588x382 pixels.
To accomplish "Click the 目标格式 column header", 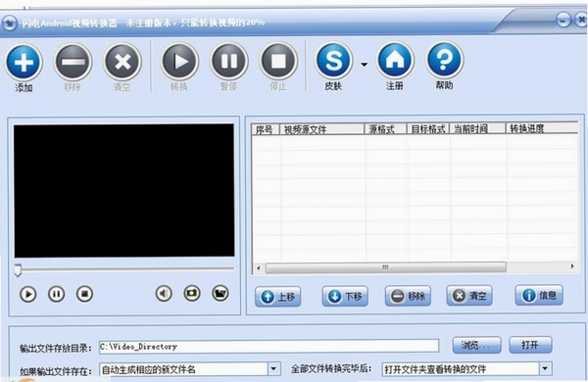I will pos(428,128).
